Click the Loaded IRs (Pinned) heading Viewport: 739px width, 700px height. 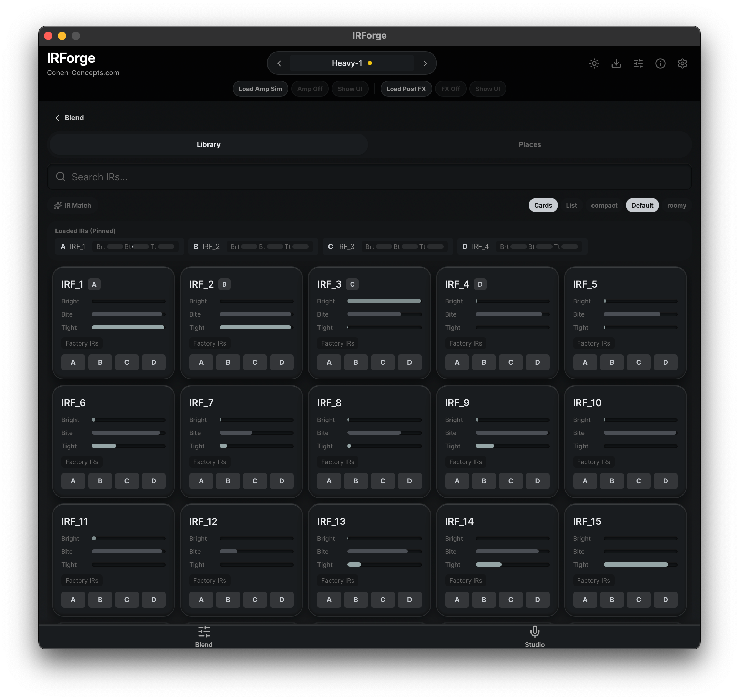tap(85, 231)
